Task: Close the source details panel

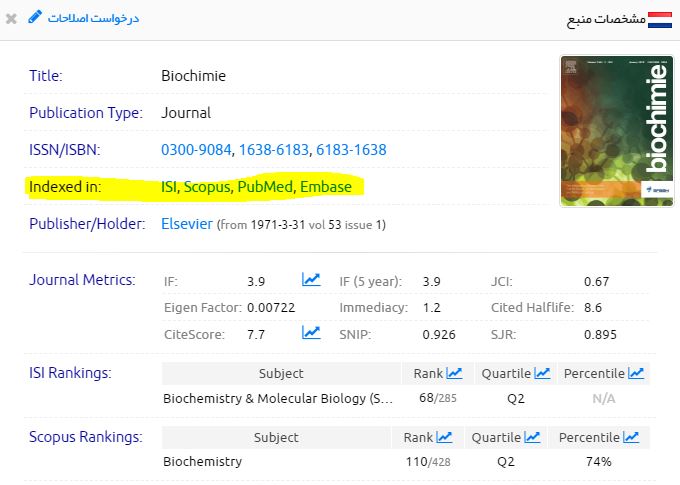Action: pos(11,19)
